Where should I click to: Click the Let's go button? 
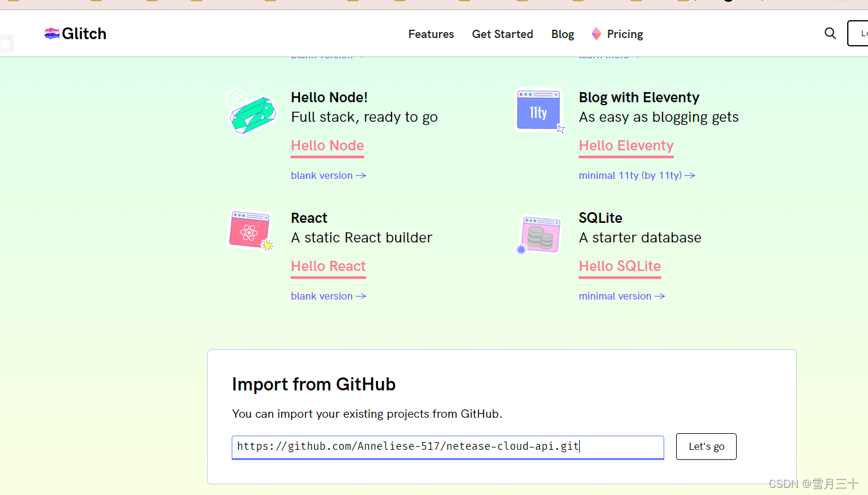point(706,446)
